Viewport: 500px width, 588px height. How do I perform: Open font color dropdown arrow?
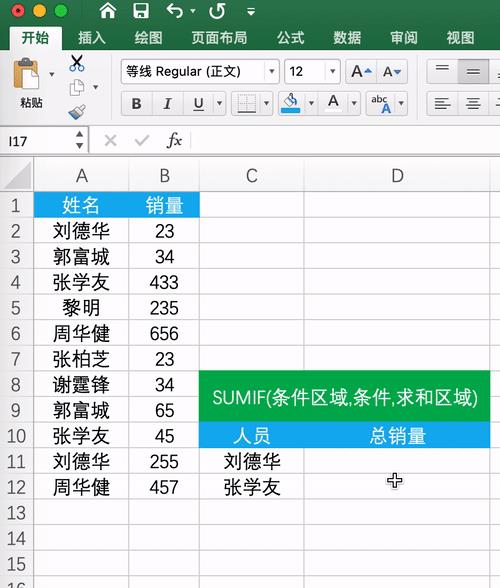pyautogui.click(x=354, y=103)
